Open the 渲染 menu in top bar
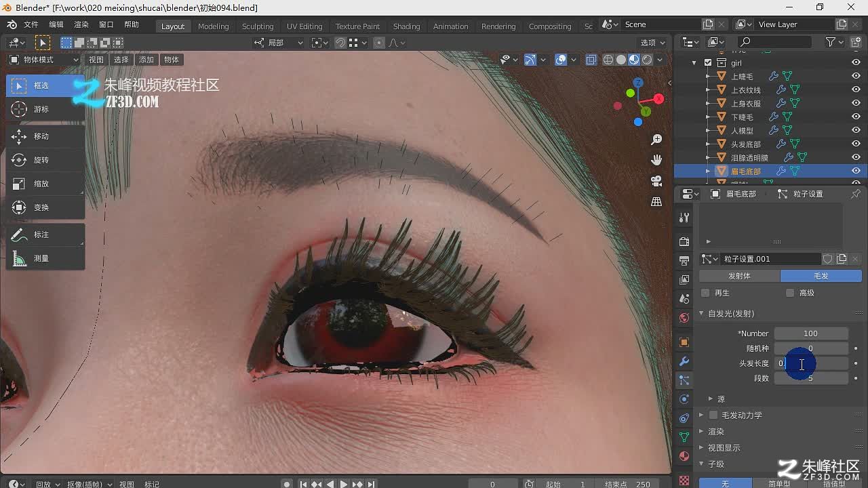 (x=81, y=24)
